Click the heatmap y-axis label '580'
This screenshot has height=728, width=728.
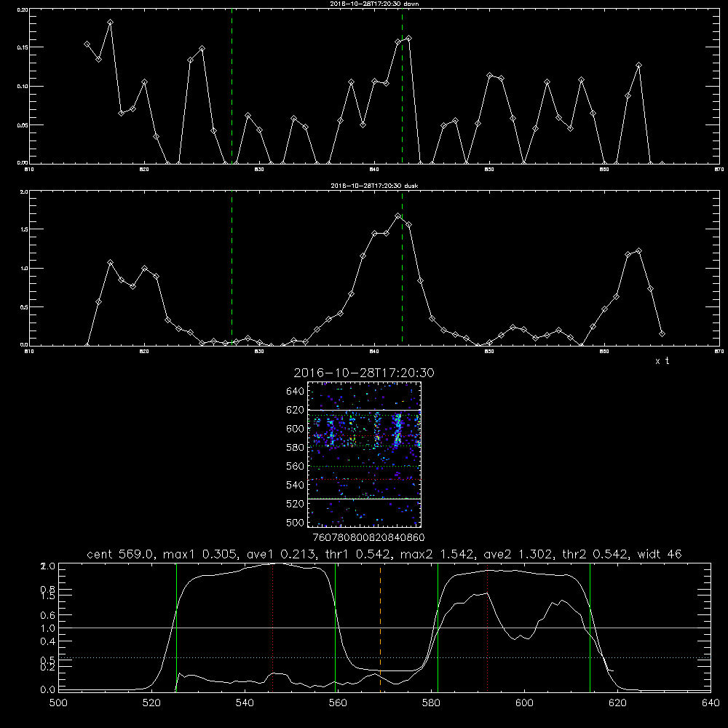tap(295, 448)
